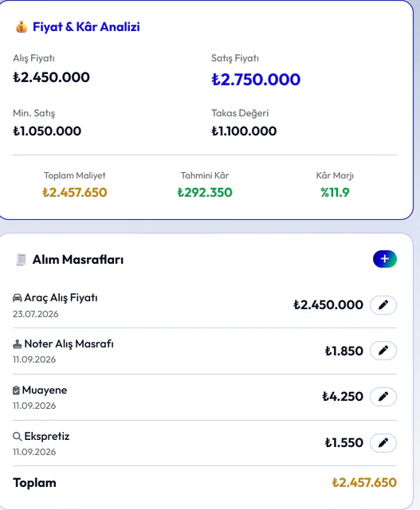420x510 pixels.
Task: Add a new expense with the plus button
Action: click(x=385, y=259)
